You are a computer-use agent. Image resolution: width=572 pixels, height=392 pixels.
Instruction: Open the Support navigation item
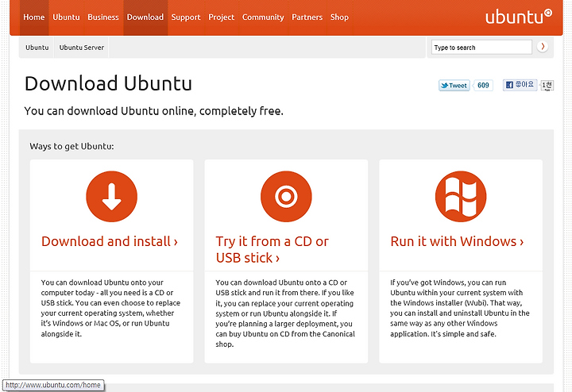pyautogui.click(x=186, y=17)
